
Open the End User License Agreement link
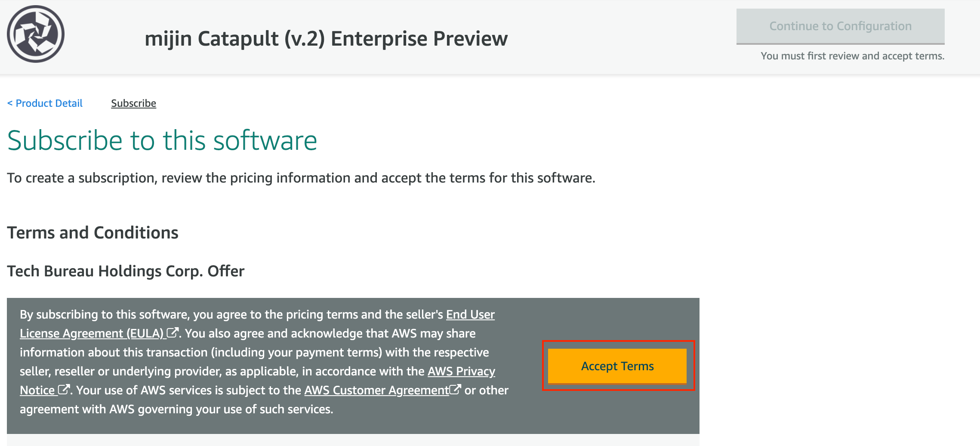[x=257, y=324]
